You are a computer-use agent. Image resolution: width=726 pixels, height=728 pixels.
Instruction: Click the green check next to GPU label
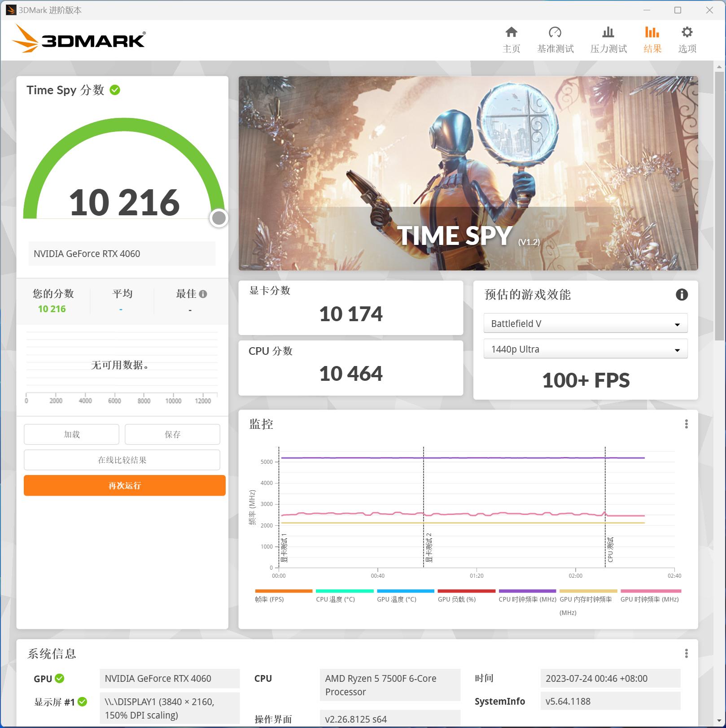pyautogui.click(x=60, y=678)
